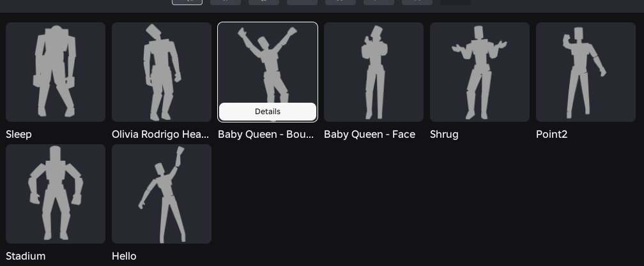Open the Stadium emote thumbnail
The height and width of the screenshot is (266, 644).
pos(56,194)
